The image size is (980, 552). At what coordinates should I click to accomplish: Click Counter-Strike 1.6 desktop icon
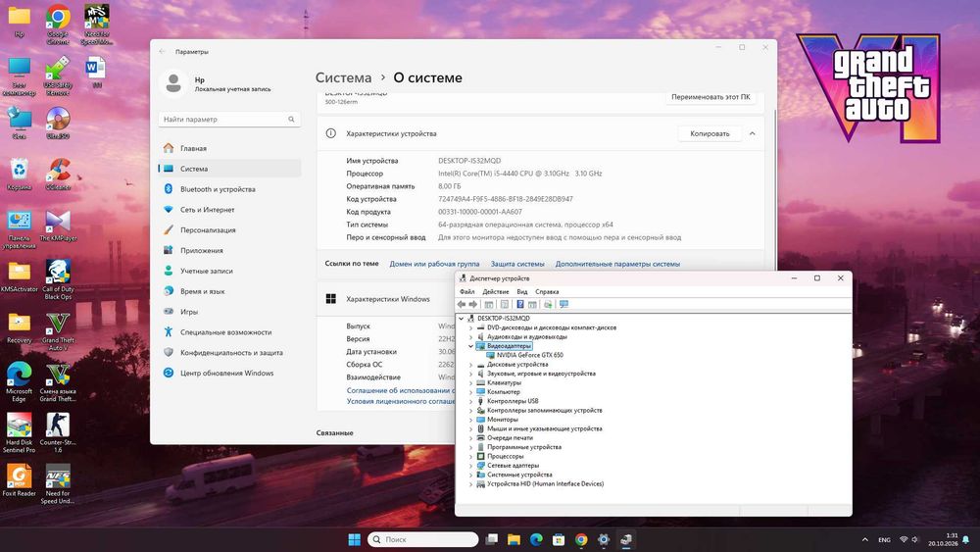tap(58, 432)
